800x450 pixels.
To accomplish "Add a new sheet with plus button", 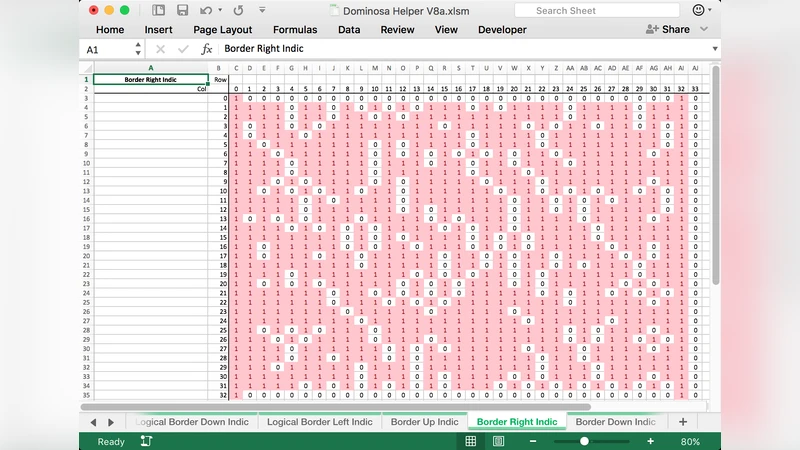I will tap(683, 422).
